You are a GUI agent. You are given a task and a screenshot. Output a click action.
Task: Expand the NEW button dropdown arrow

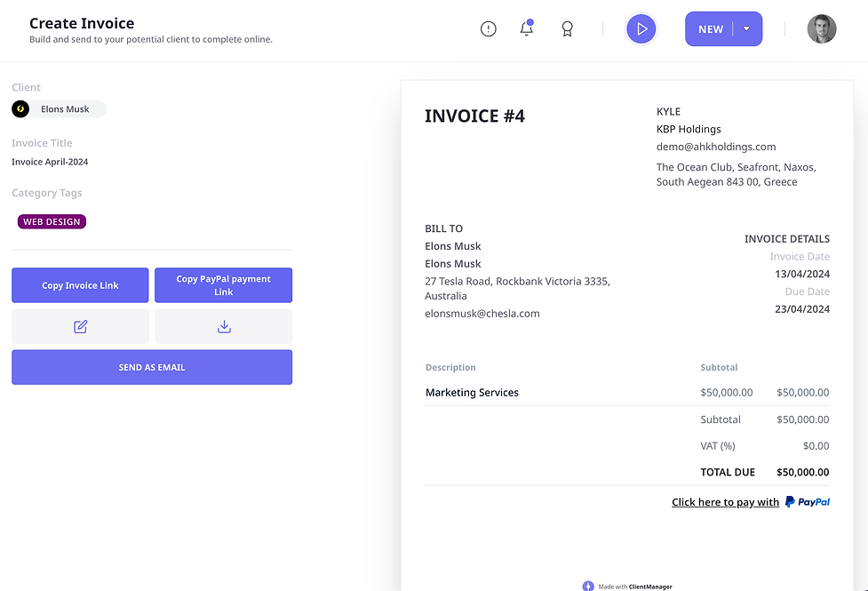click(x=746, y=28)
